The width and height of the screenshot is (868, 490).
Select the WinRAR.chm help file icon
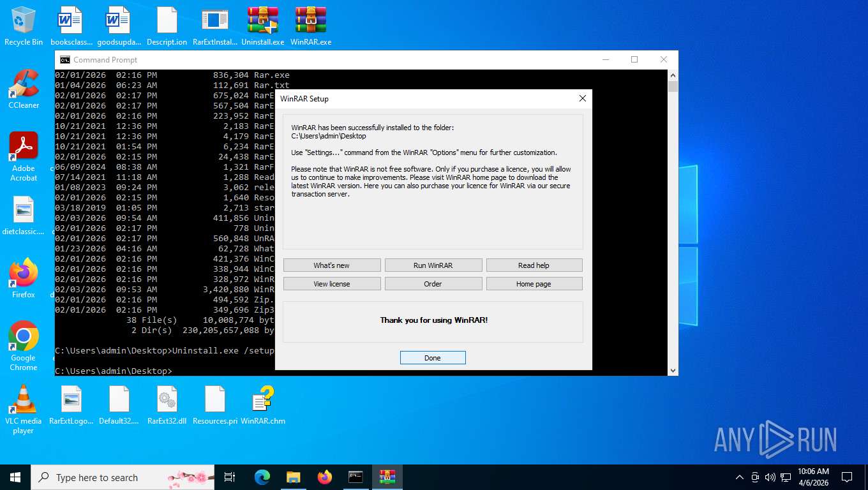(262, 406)
